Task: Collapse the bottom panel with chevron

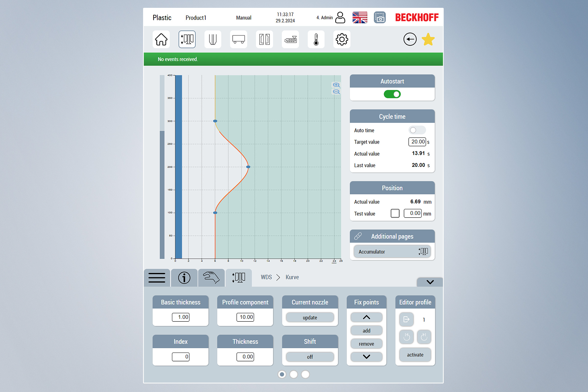Action: (430, 282)
